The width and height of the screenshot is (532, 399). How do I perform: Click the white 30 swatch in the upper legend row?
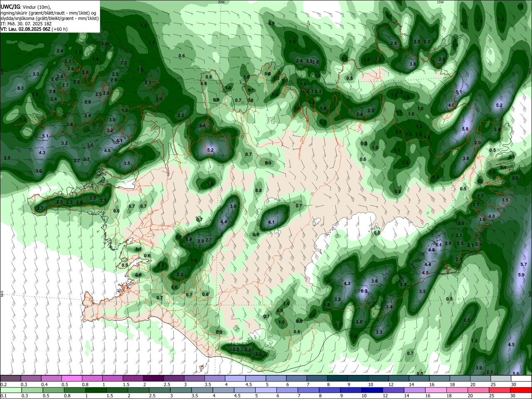[522, 379]
